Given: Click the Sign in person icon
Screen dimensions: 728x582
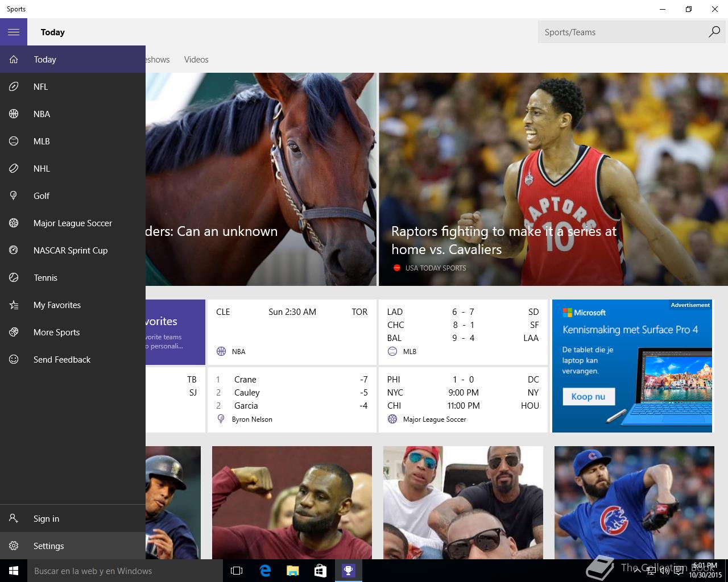Looking at the screenshot, I should [x=14, y=518].
